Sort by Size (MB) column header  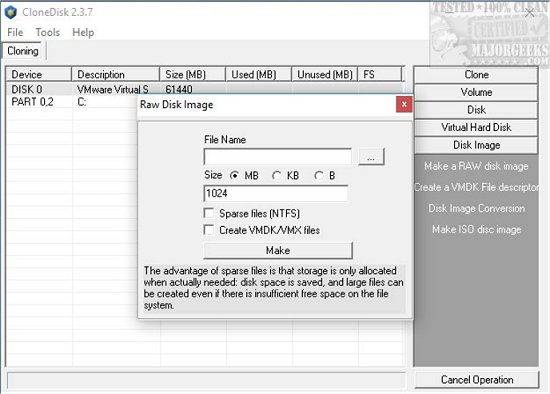(x=192, y=74)
